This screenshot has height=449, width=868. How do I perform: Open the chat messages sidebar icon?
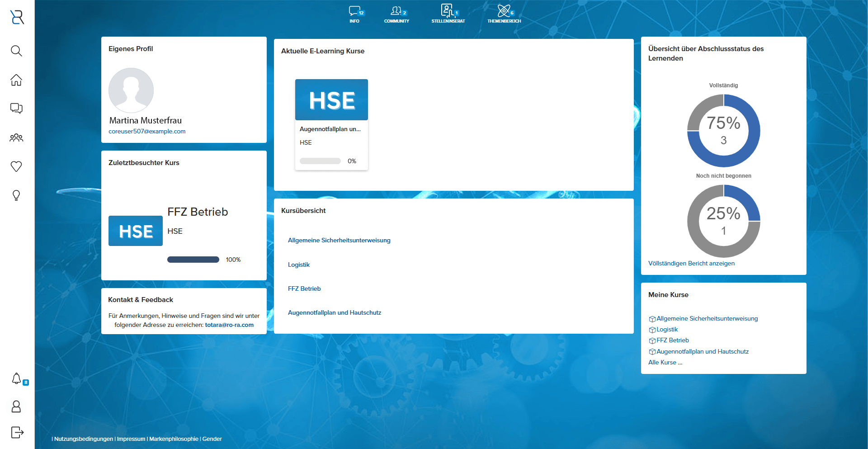[x=16, y=109]
